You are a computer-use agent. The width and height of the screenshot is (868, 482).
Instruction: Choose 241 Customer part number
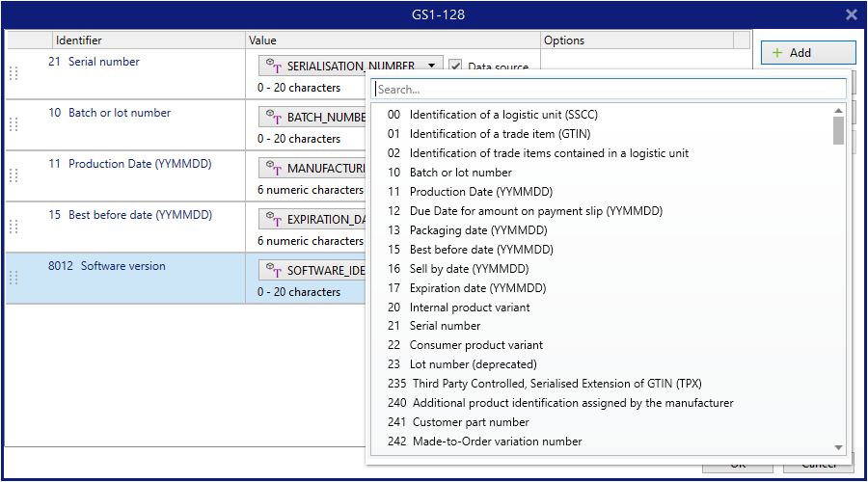tap(458, 422)
